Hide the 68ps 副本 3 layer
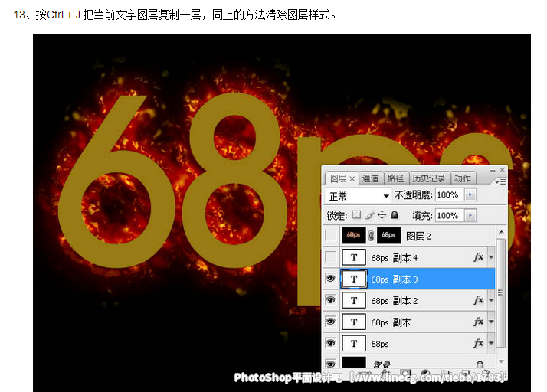This screenshot has height=392, width=547. 331,279
